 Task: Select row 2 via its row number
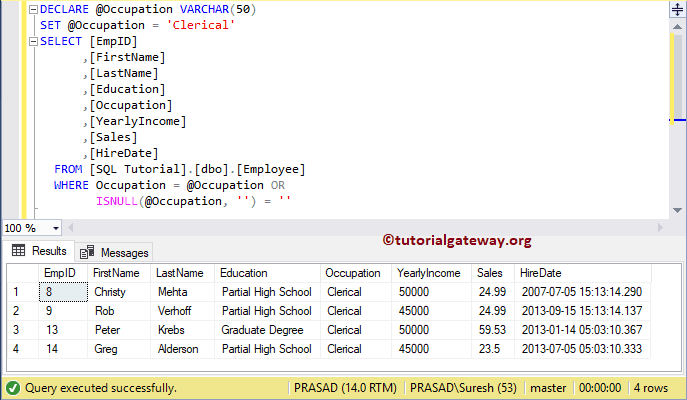pyautogui.click(x=23, y=311)
